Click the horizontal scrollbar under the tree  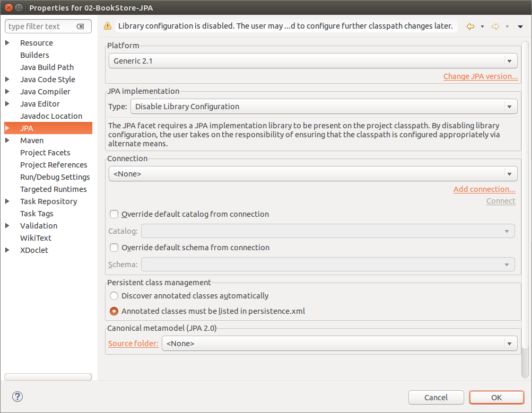click(x=48, y=377)
